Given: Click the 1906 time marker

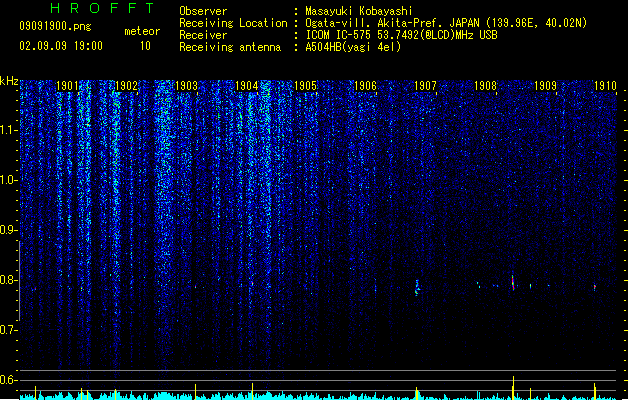Looking at the screenshot, I should click(365, 86).
